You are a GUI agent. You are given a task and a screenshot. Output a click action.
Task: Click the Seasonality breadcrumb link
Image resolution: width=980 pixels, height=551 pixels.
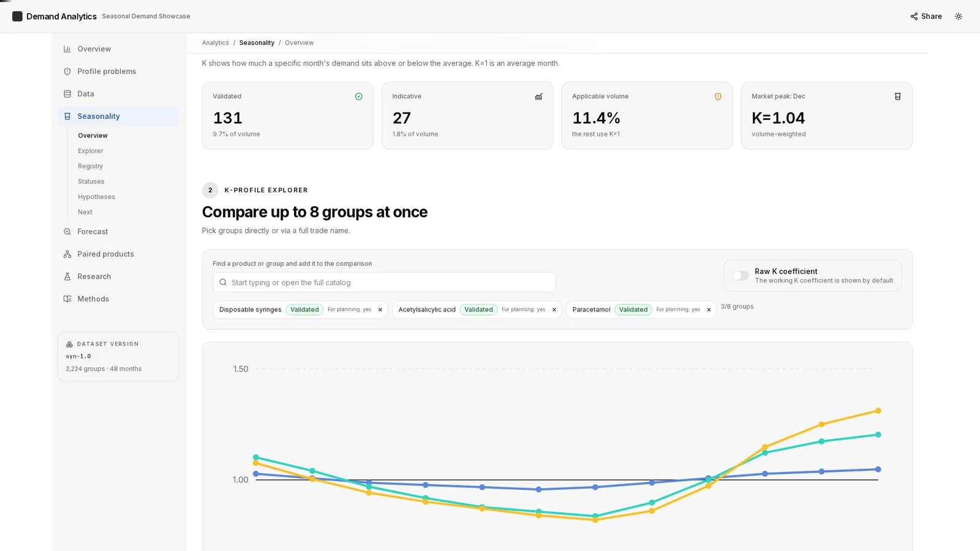257,43
